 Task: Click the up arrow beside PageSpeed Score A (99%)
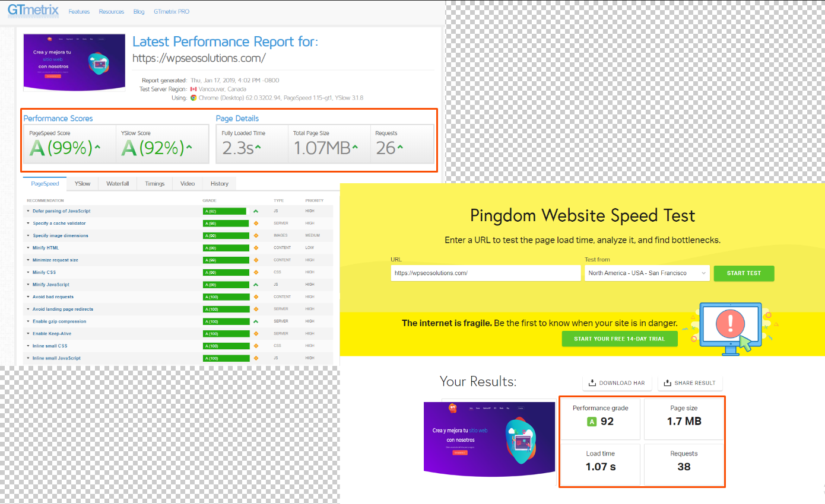click(97, 146)
